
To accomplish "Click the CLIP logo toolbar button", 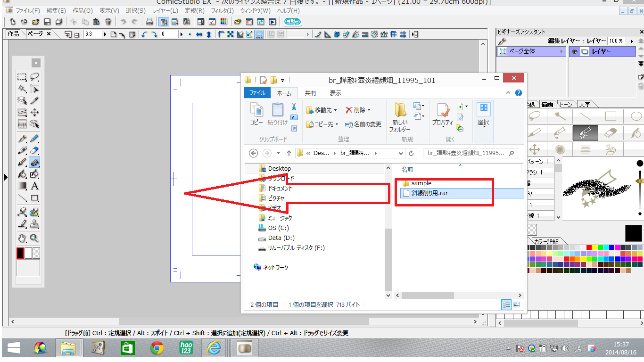I will (292, 22).
